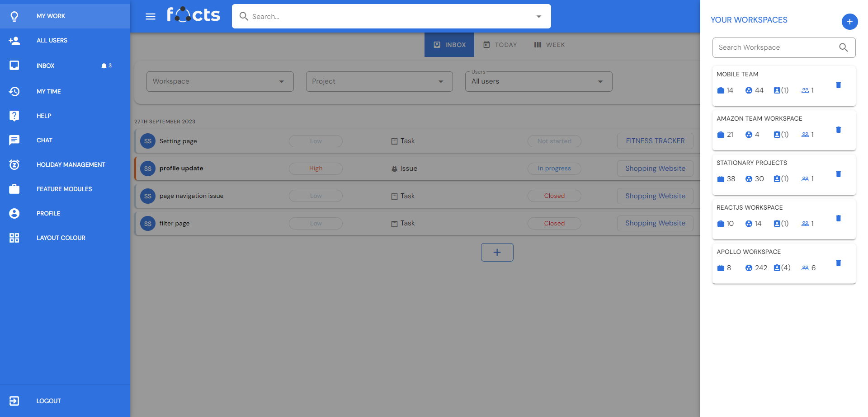868x417 pixels.
Task: Click trash icon for Stationary Projects
Action: 838,174
